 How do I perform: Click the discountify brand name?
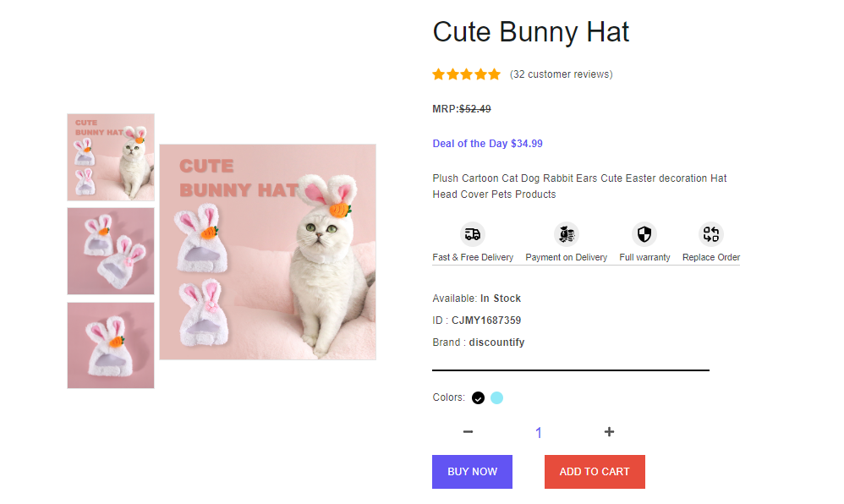[496, 342]
